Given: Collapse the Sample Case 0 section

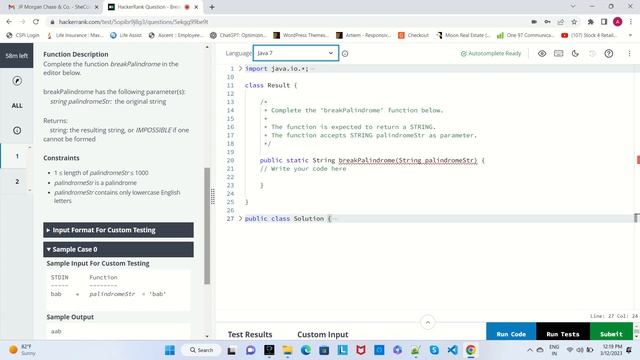Looking at the screenshot, I should tap(118, 249).
